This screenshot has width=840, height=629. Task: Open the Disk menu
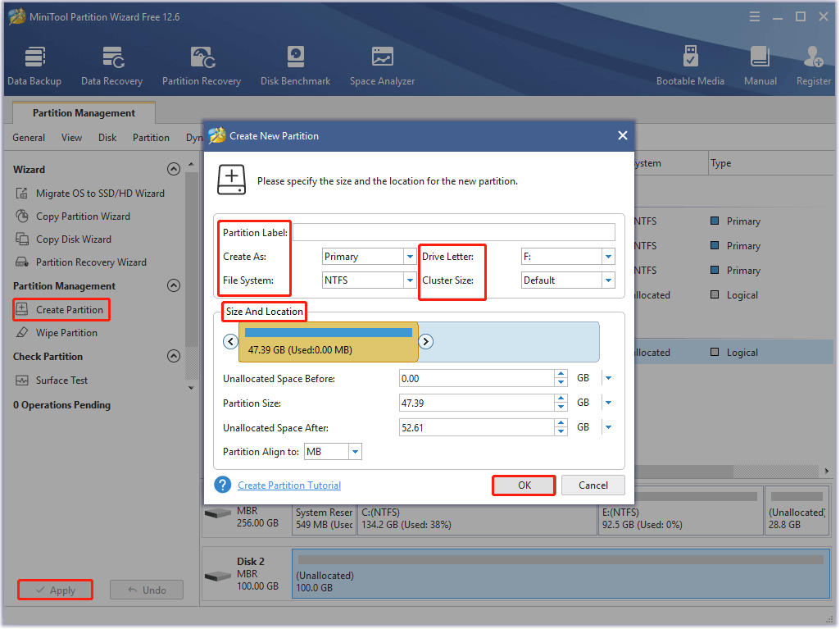pyautogui.click(x=107, y=137)
